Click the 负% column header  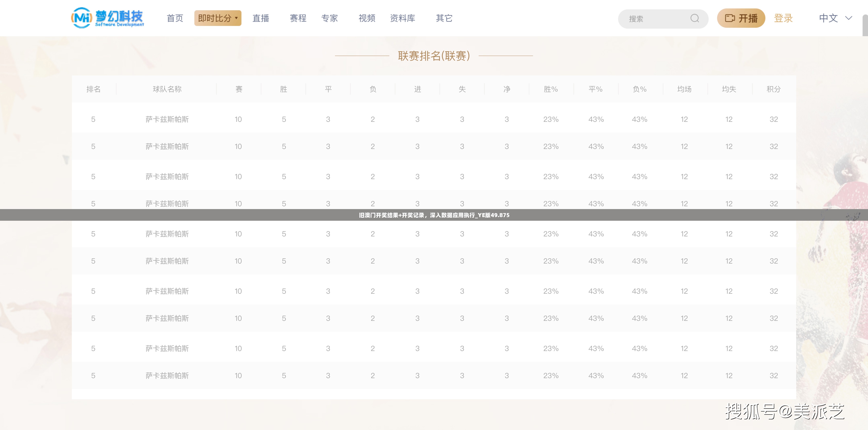point(640,89)
